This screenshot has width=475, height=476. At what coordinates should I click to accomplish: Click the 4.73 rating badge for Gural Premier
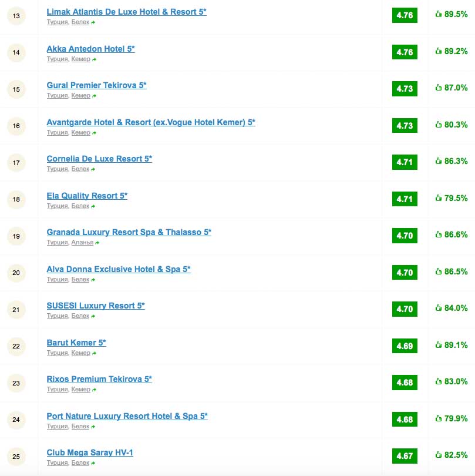[405, 89]
